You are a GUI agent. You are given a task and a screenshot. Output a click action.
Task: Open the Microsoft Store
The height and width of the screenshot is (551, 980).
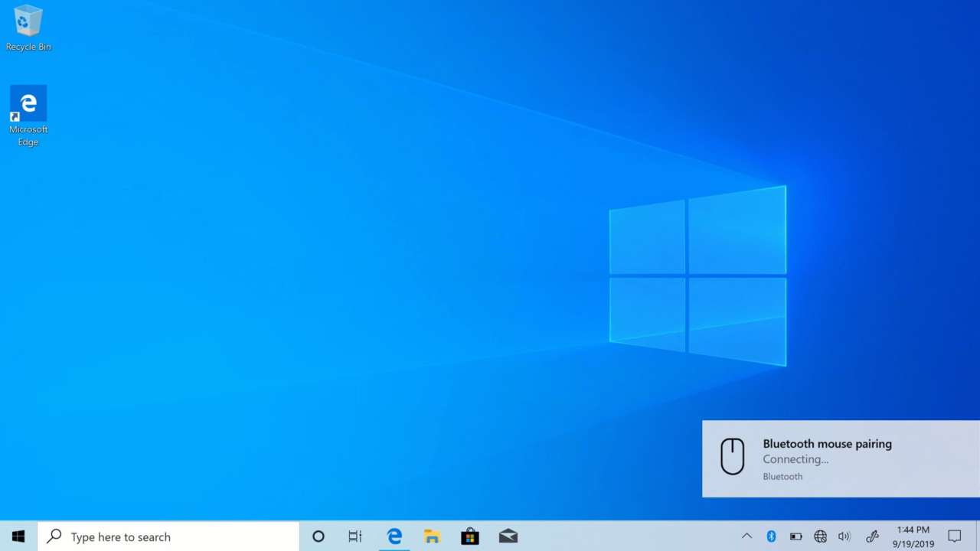point(469,536)
